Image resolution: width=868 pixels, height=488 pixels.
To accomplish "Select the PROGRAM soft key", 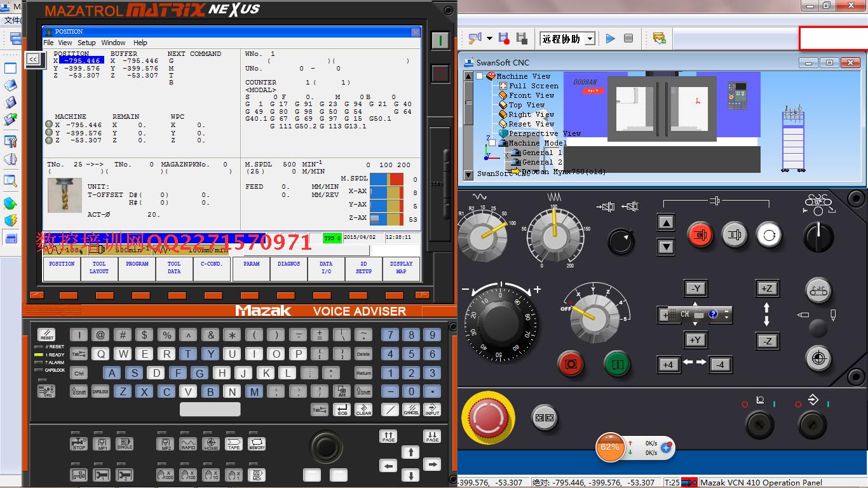I will [x=137, y=268].
